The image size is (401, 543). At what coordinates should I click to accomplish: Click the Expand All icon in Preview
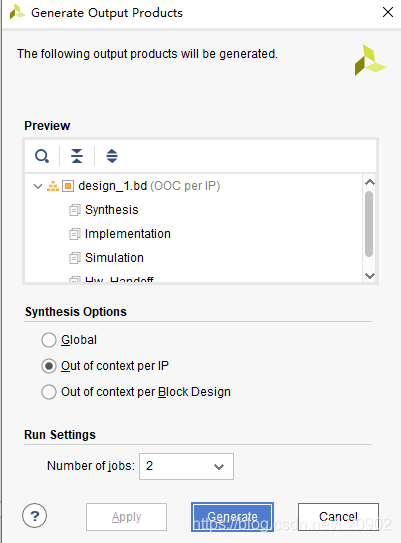(x=112, y=156)
